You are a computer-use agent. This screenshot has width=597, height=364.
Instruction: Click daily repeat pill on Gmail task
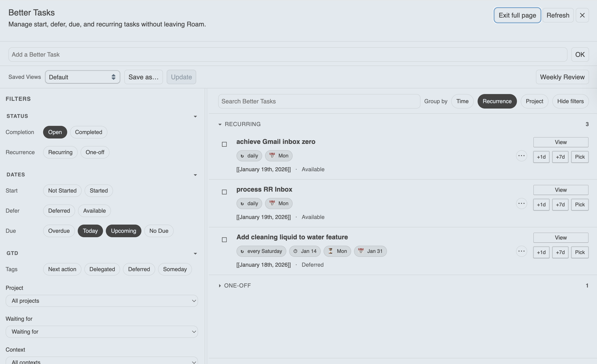click(249, 156)
